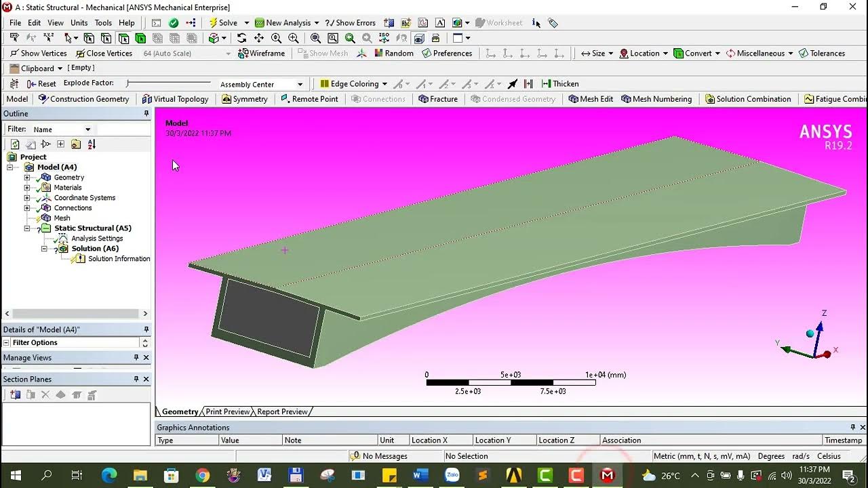Open Mesh Numbering
This screenshot has width=868, height=488.
pyautogui.click(x=656, y=99)
